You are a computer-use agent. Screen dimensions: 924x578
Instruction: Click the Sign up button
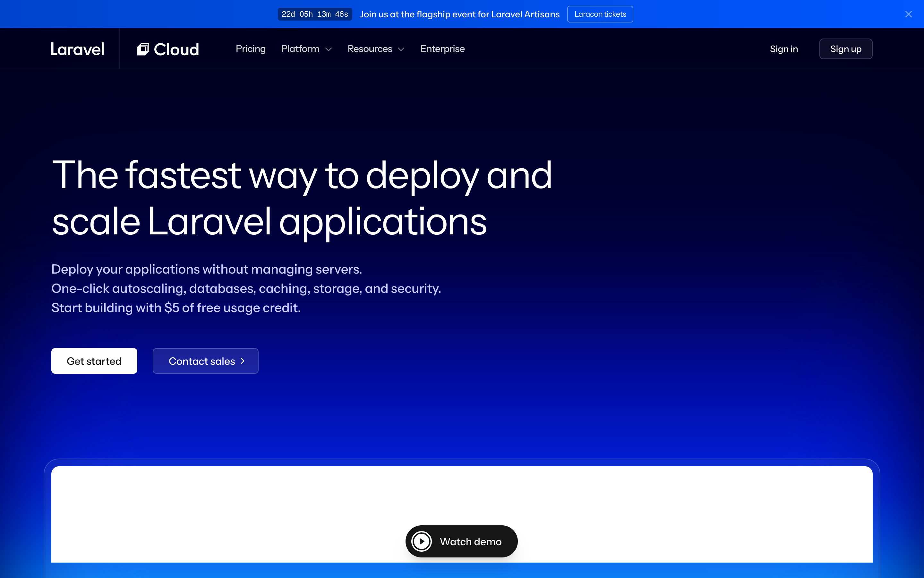[x=846, y=49]
